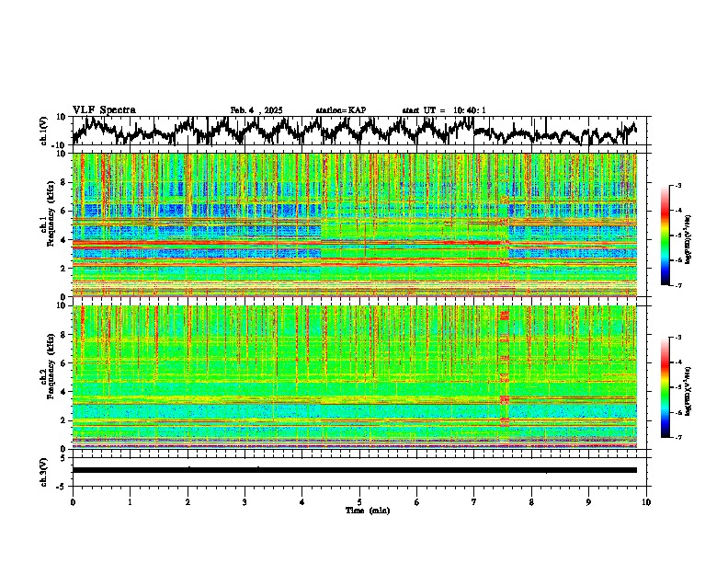Click the time axis tick label "9"
The image size is (728, 563).
588,502
